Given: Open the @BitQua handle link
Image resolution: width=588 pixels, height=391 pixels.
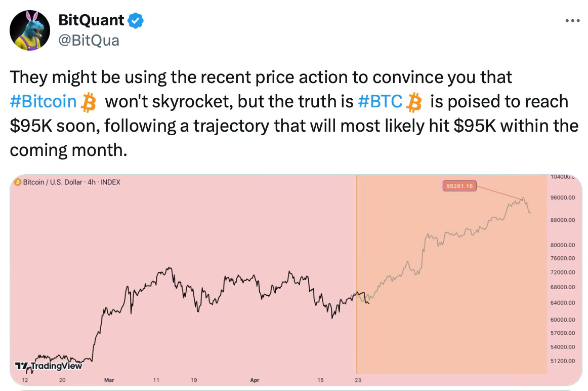Looking at the screenshot, I should tap(89, 40).
